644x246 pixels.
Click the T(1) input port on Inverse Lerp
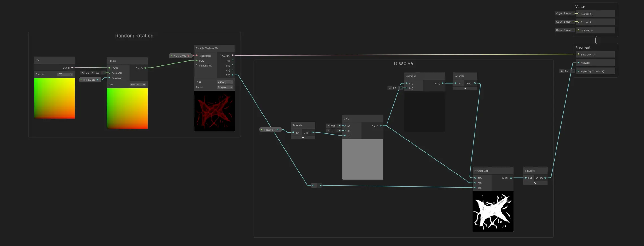[x=475, y=188]
